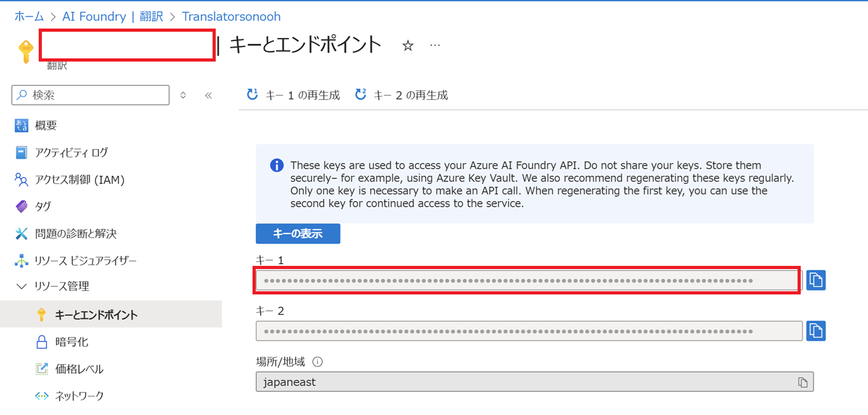
Task: Click the favorite star icon
Action: coord(408,46)
